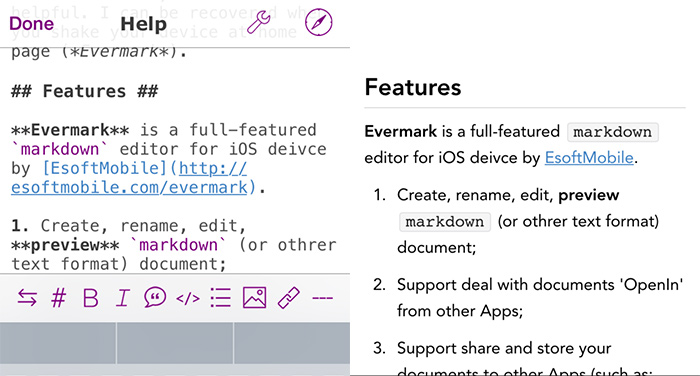
Task: Tap the [EsoftMobile] link text in the editor
Action: (104, 168)
